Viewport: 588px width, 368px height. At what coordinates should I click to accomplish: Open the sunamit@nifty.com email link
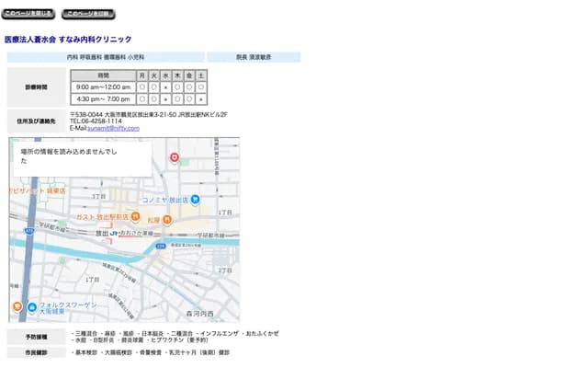(x=114, y=128)
